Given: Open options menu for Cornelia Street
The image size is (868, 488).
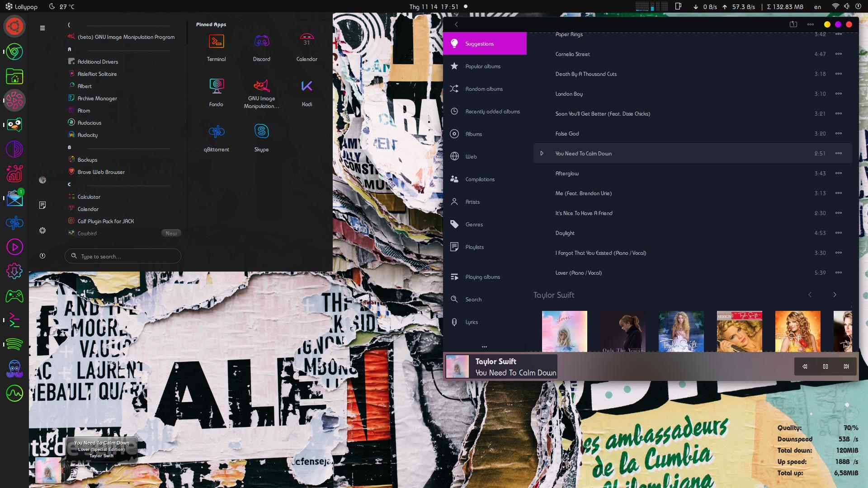Looking at the screenshot, I should (839, 54).
